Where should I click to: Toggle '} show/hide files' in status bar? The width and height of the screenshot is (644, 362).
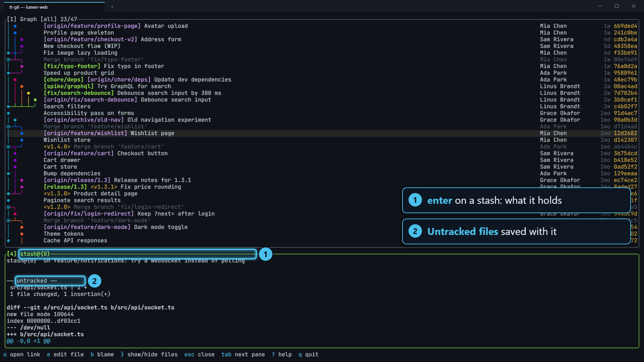149,354
